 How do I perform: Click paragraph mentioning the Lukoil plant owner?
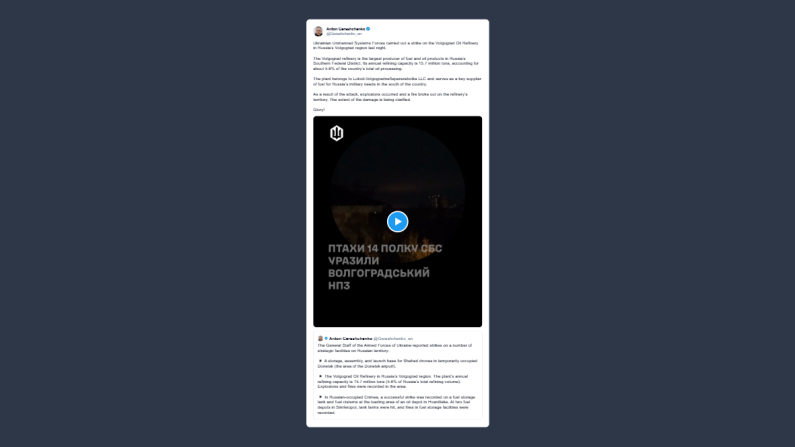coord(397,82)
